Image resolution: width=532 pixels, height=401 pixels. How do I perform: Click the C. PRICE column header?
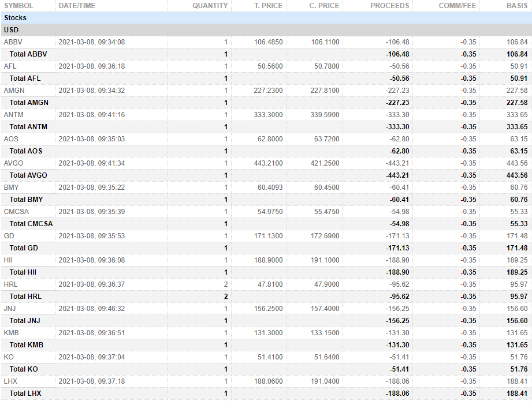tap(324, 6)
